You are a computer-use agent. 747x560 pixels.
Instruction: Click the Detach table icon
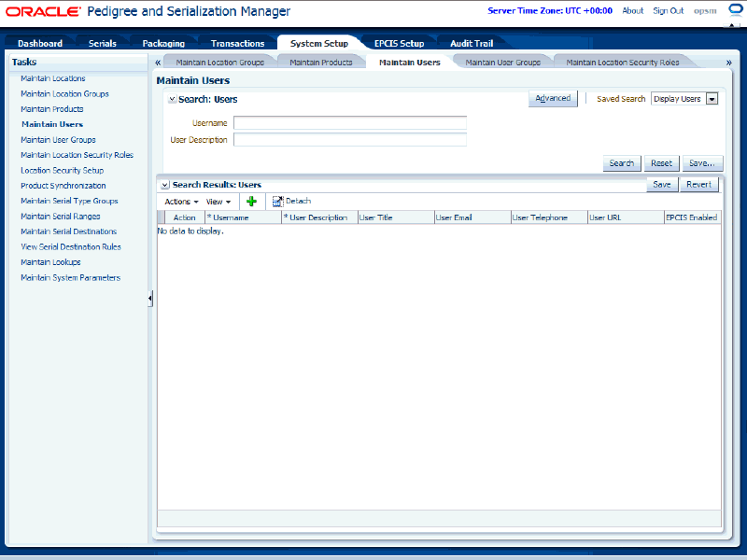[277, 202]
